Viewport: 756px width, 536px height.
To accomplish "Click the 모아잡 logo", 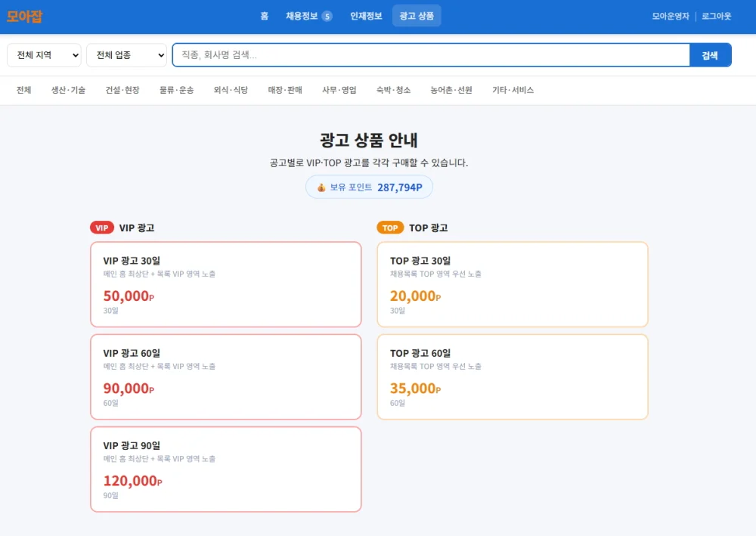I will point(25,17).
